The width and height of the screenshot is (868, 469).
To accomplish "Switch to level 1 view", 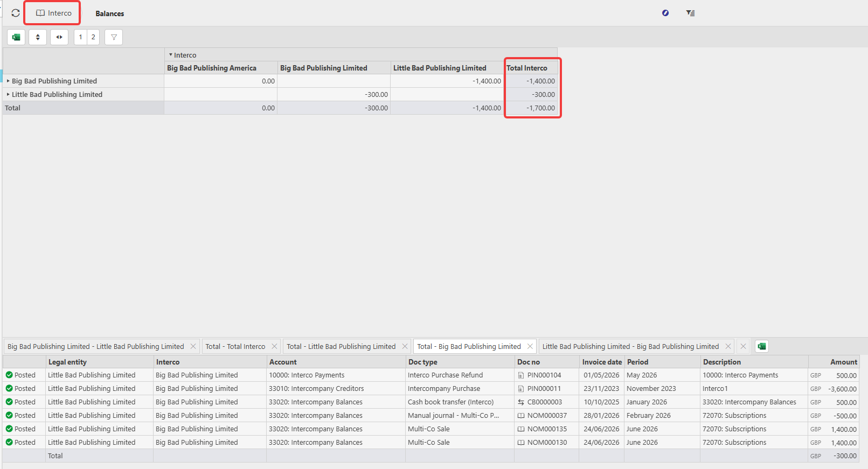I will click(80, 37).
